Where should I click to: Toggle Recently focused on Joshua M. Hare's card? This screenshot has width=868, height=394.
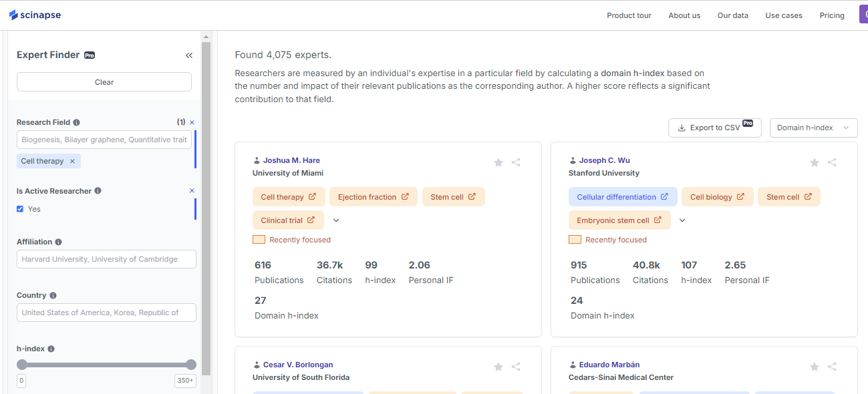click(x=259, y=239)
